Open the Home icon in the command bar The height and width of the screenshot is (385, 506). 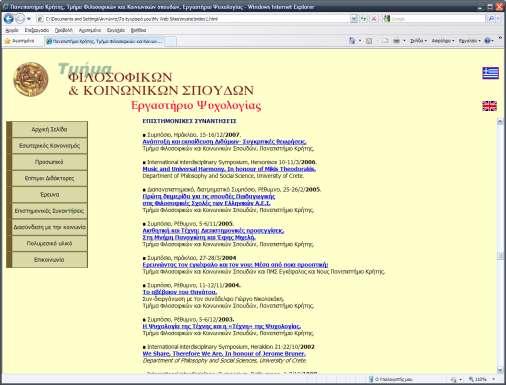[352, 41]
